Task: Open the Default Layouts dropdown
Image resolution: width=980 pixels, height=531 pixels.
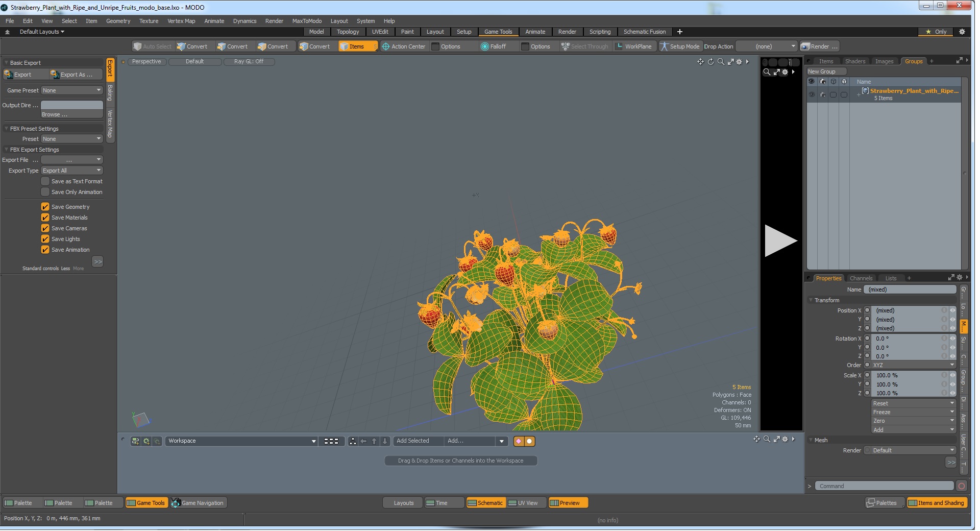Action: 42,32
